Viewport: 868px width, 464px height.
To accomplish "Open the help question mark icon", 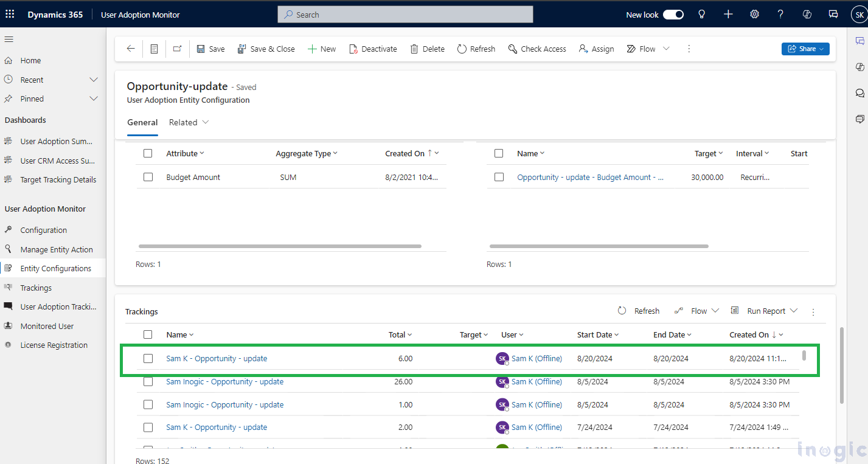I will coord(780,15).
